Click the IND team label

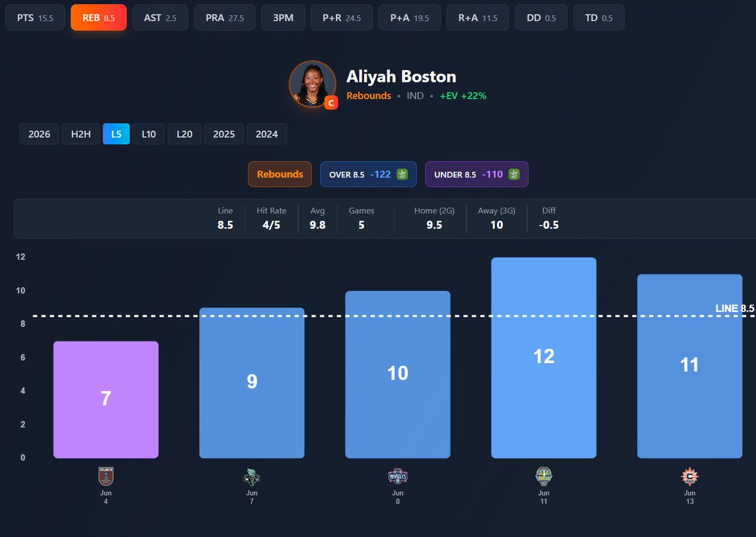[415, 96]
